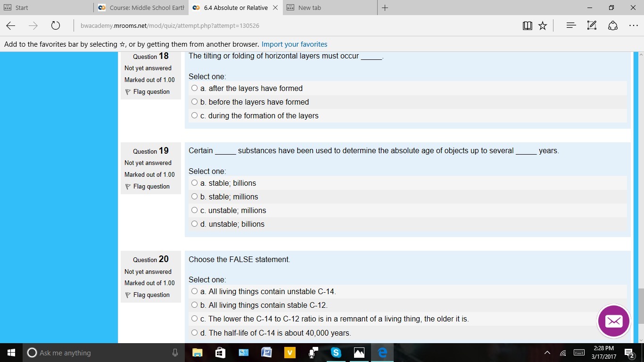The image size is (644, 362).
Task: Click the Edge Share icon
Action: [x=613, y=25]
